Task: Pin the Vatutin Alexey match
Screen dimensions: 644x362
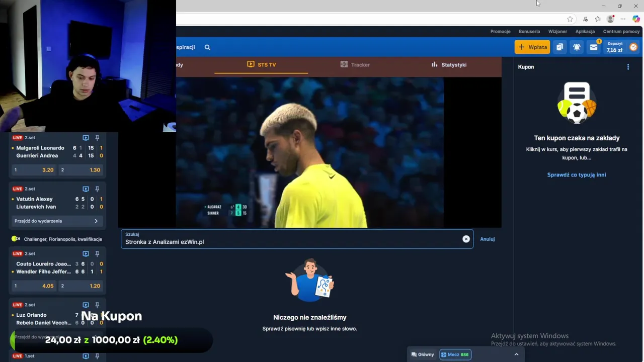Action: coord(97,189)
